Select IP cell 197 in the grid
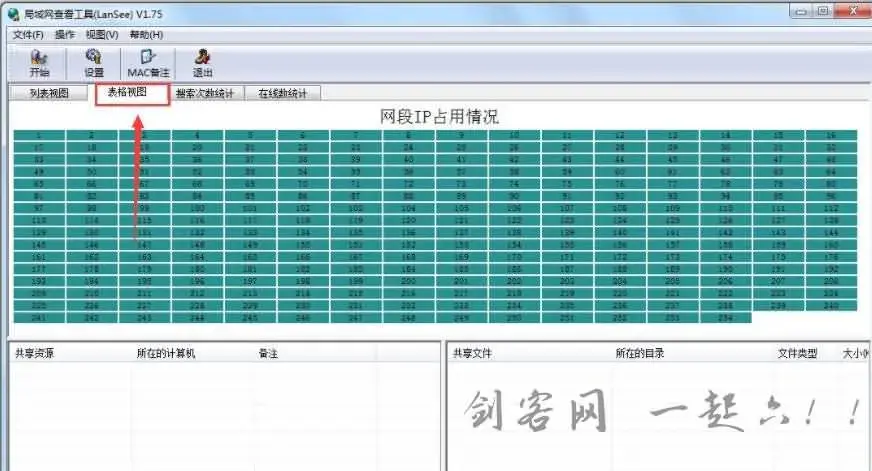The image size is (872, 471). 250,281
